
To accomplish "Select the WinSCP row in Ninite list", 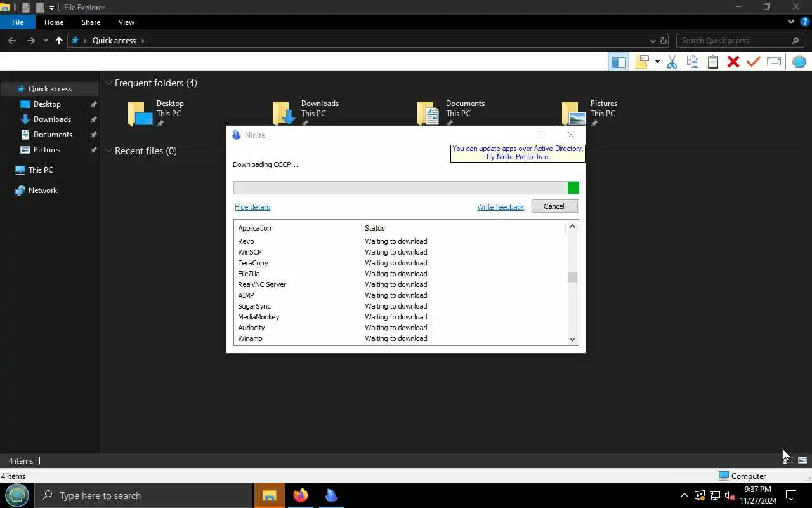I will coord(400,252).
